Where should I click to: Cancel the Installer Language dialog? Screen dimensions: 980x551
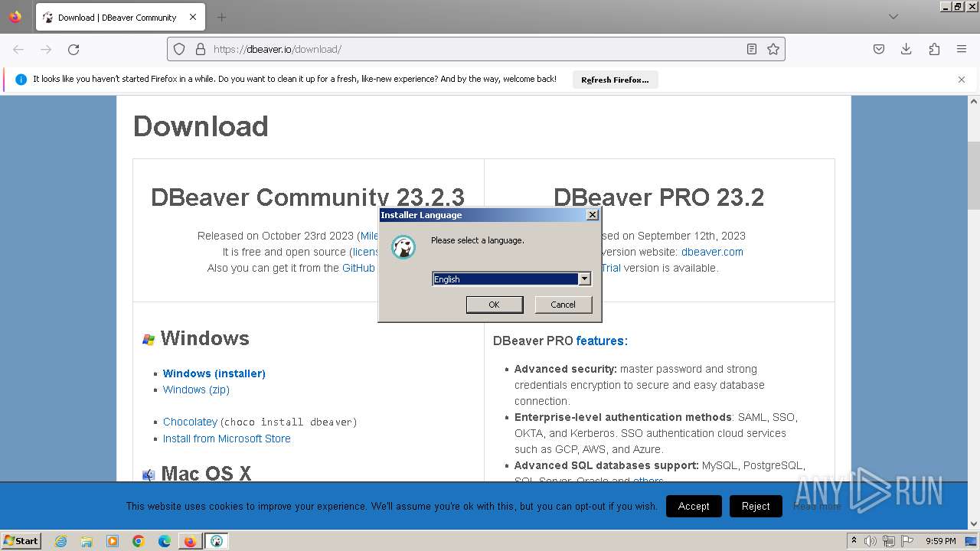click(x=563, y=305)
